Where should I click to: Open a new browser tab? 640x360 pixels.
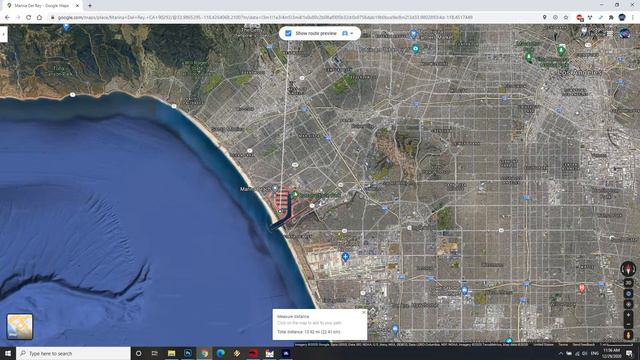90,6
